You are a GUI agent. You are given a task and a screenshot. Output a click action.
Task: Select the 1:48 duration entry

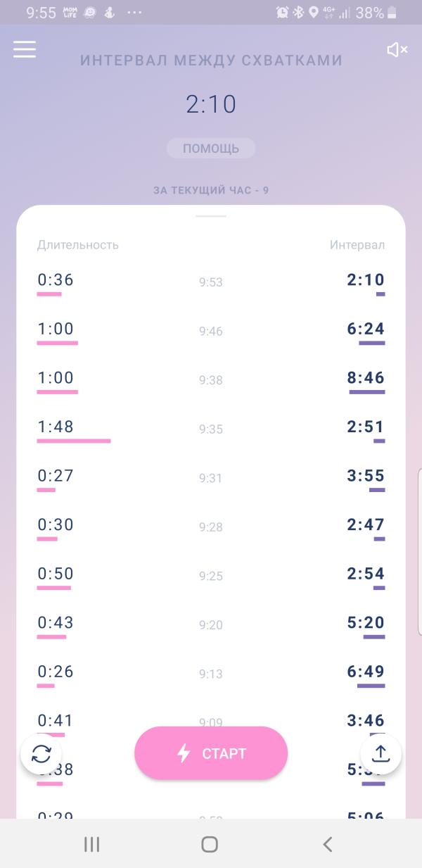(56, 427)
